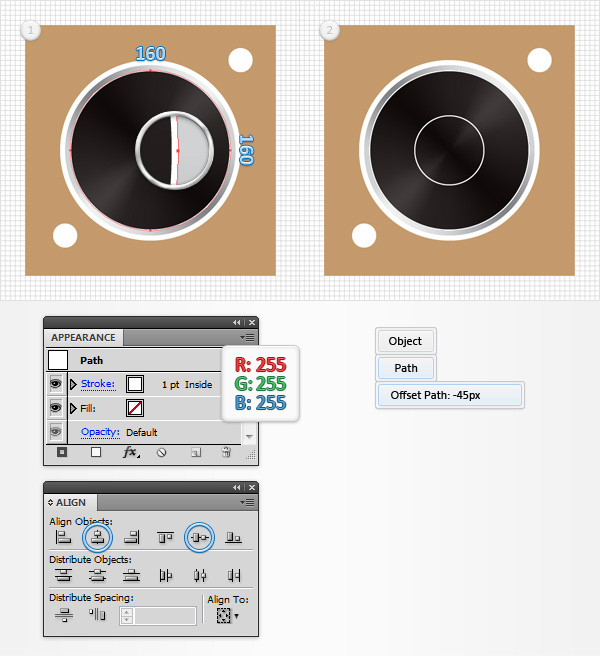Click Vertical Distribute Top icon
This screenshot has width=600, height=656.
[x=63, y=576]
